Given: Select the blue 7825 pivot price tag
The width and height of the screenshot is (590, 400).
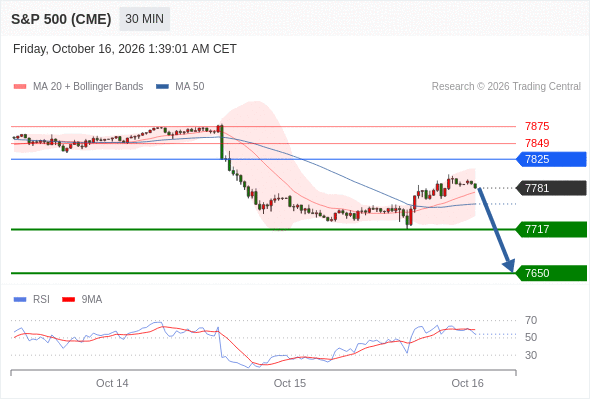Looking at the screenshot, I should [551, 159].
